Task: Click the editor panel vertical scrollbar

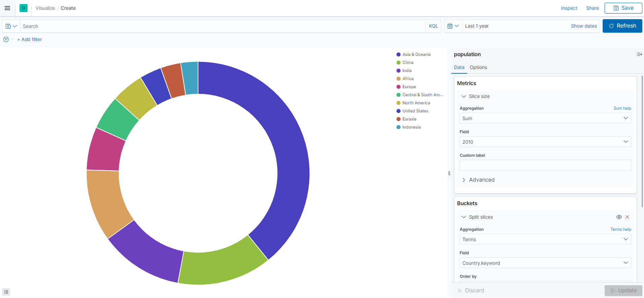Action: click(642, 141)
